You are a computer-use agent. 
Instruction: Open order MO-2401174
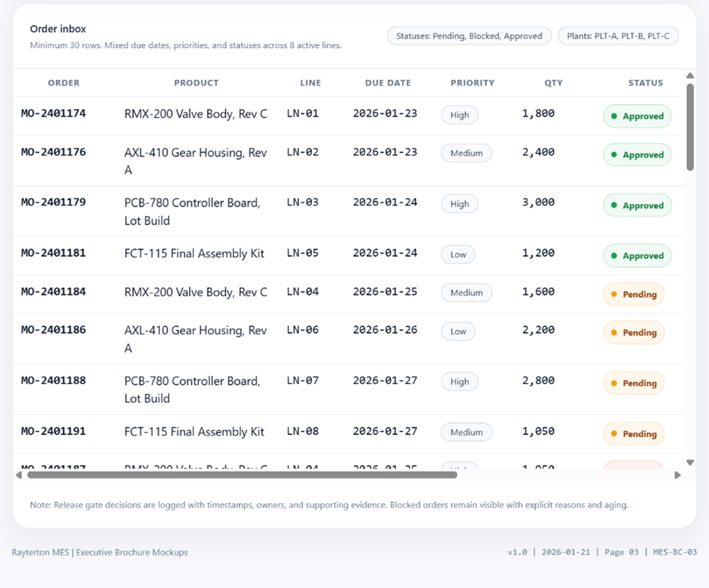tap(53, 113)
